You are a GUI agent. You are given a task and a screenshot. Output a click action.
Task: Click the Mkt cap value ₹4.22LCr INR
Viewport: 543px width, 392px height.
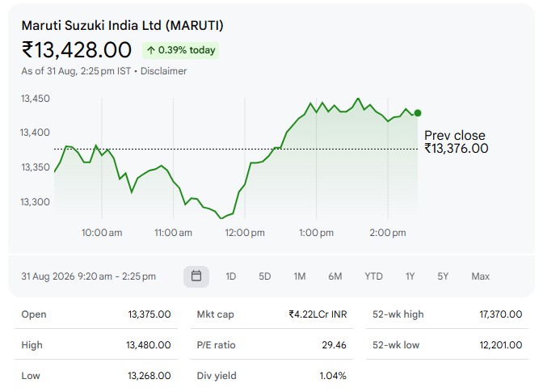click(318, 314)
